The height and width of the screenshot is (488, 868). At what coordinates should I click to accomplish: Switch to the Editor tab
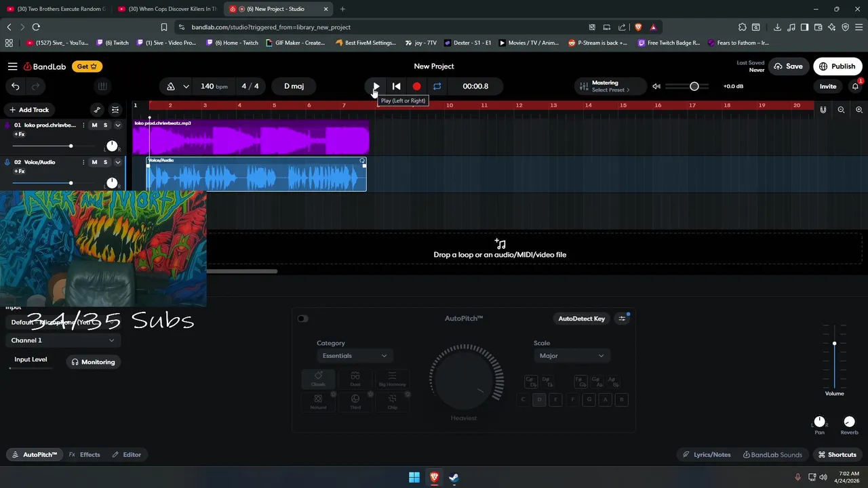click(126, 455)
